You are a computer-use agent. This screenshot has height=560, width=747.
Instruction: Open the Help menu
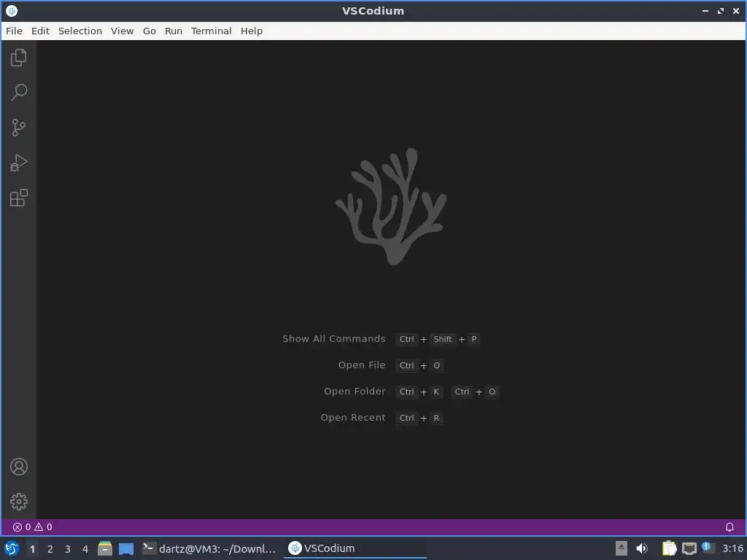252,31
